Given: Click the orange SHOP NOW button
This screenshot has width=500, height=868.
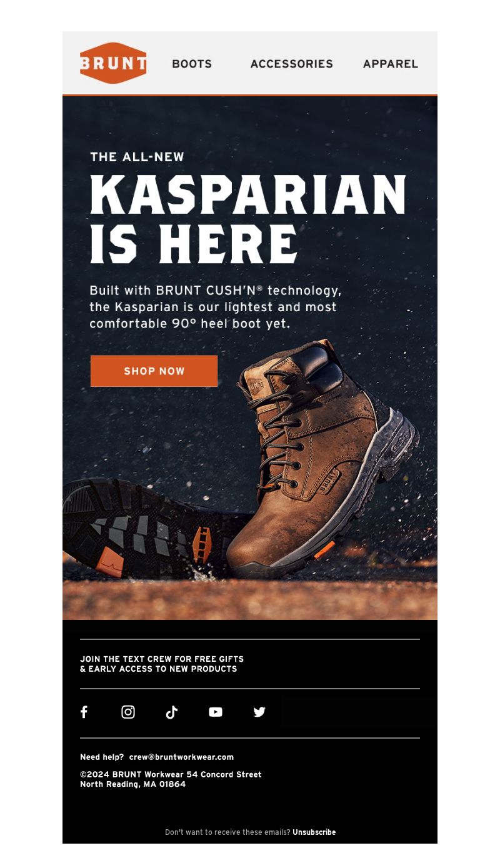Looking at the screenshot, I should click(154, 371).
